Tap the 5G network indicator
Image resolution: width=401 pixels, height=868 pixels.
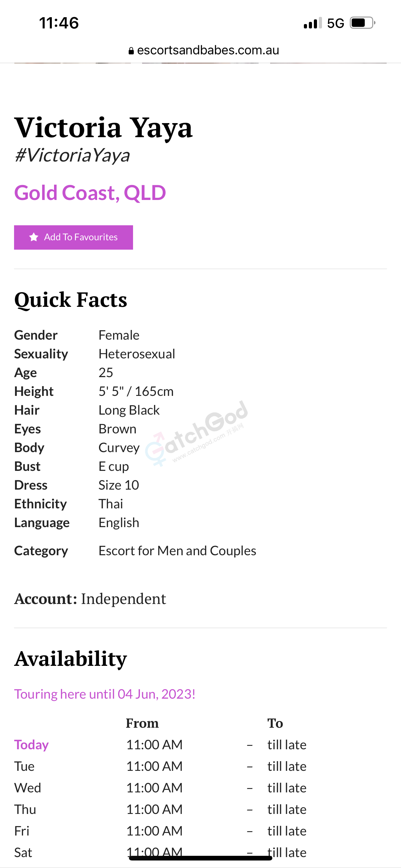click(336, 23)
